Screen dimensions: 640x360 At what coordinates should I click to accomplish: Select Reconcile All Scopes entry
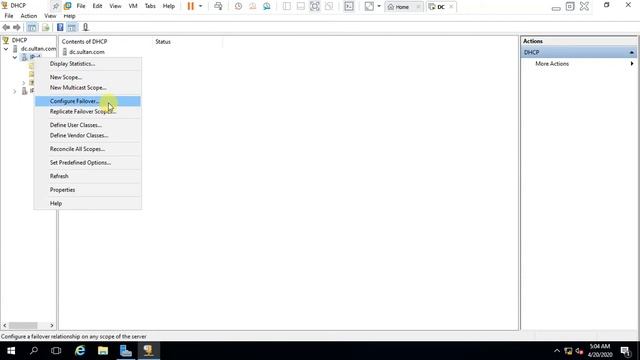pos(88,149)
